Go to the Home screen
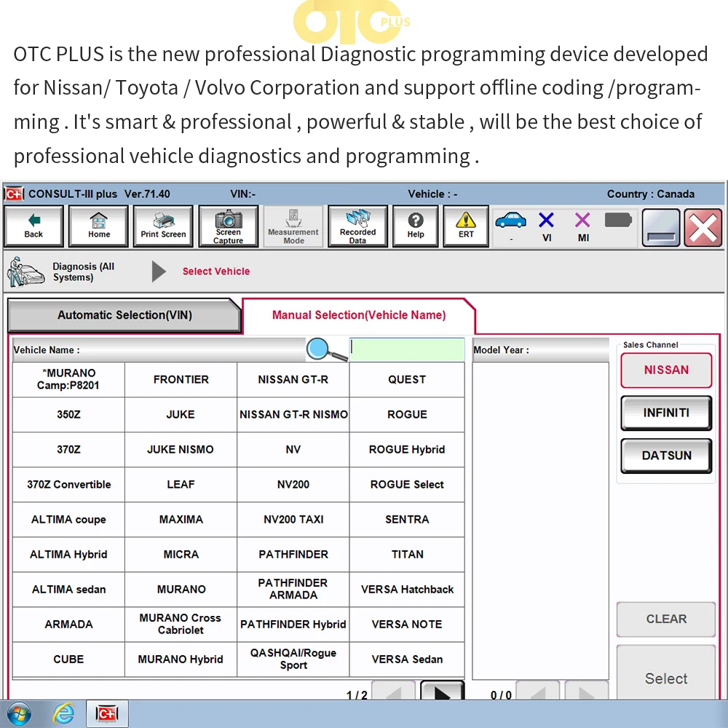Viewport: 728px width, 728px height. 98,226
